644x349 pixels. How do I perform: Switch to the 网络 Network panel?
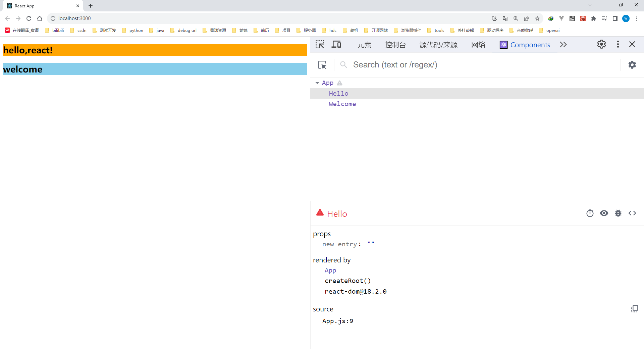(x=478, y=45)
